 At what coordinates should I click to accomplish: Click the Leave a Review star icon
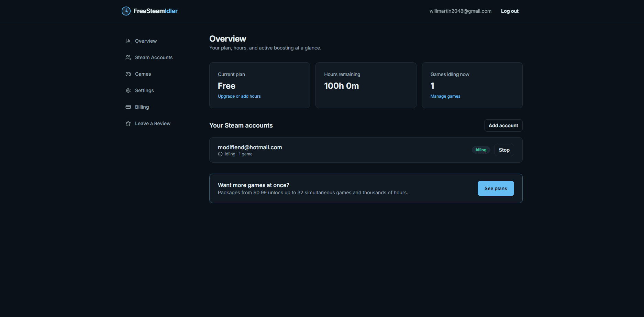tap(128, 123)
